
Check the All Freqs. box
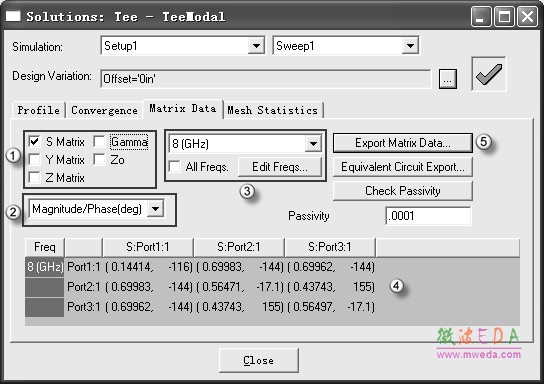175,167
